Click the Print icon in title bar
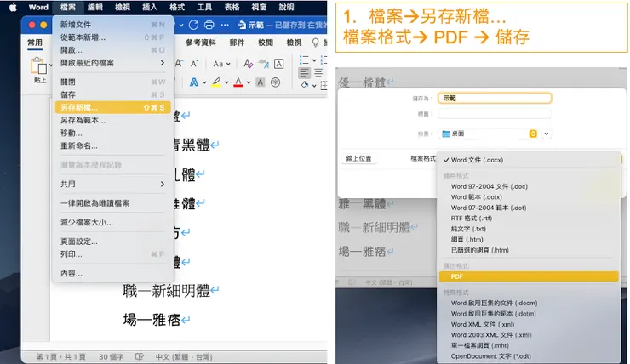 click(x=209, y=25)
